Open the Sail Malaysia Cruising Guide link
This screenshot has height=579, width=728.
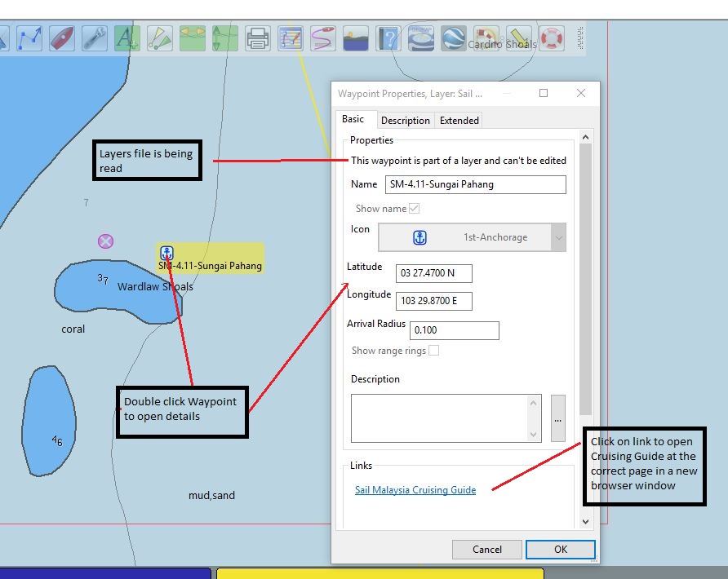click(415, 490)
